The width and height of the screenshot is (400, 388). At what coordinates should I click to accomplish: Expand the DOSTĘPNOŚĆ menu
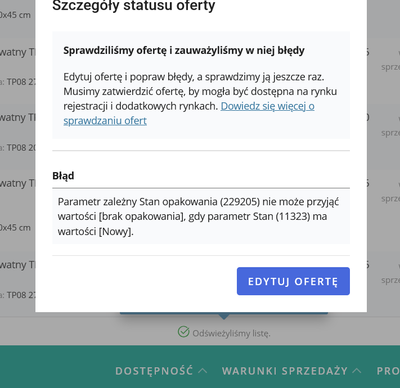161,371
